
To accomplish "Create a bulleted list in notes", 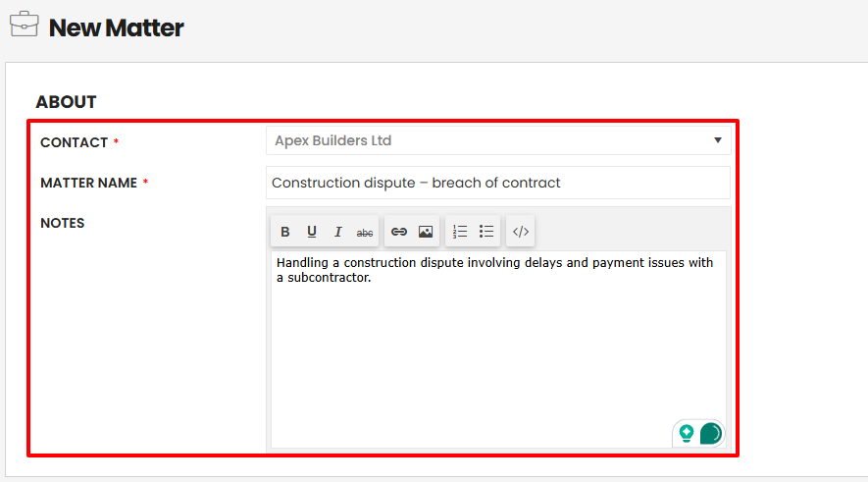I will tap(486, 232).
